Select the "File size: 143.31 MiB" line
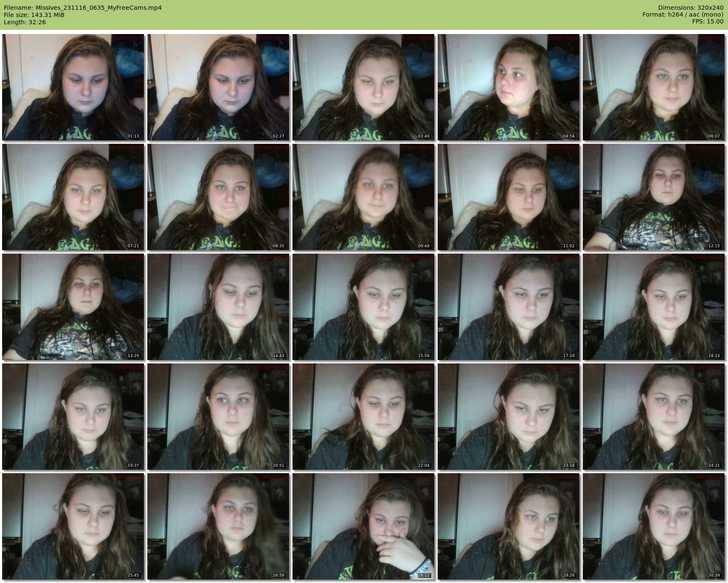Screen dimensions: 728x583 tap(34, 15)
